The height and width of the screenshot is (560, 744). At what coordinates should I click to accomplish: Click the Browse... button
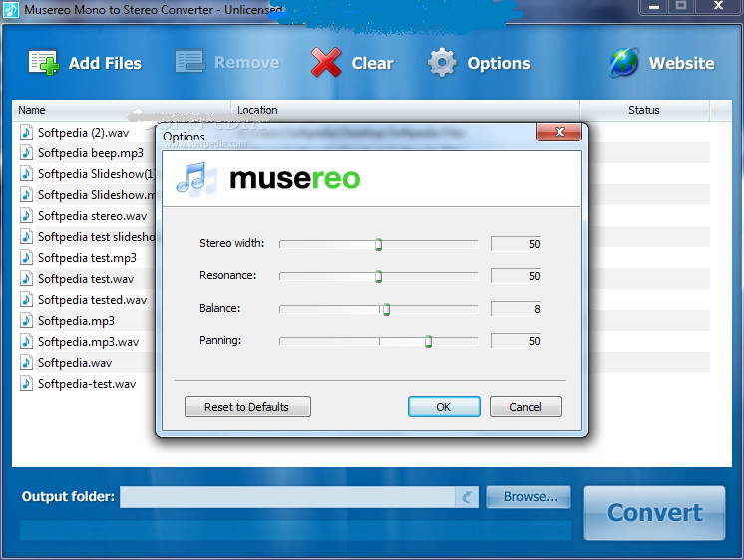tap(529, 497)
